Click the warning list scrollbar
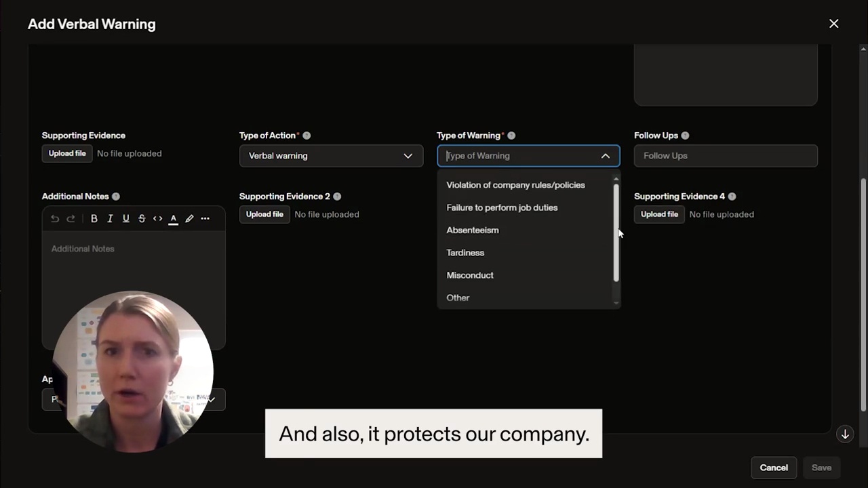This screenshot has width=868, height=488. tap(616, 232)
